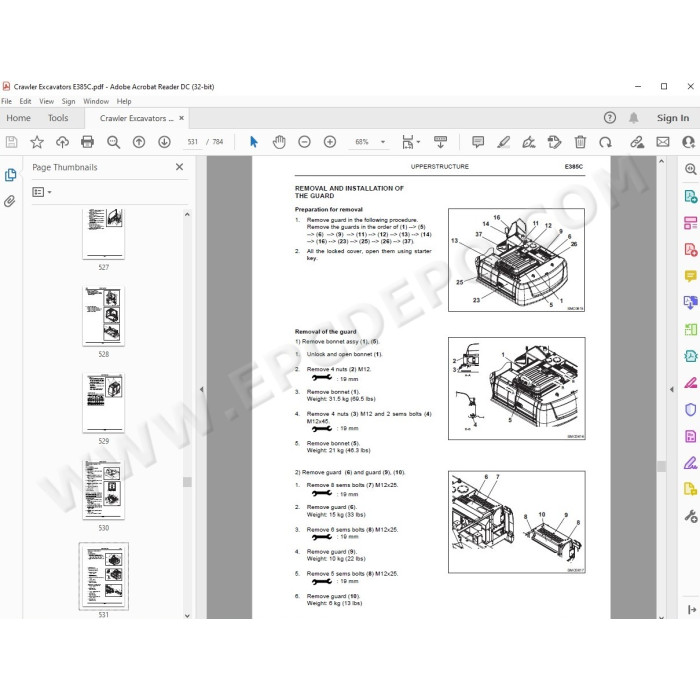Screen dimensions: 700x700
Task: Show Page Thumbnails panel icon
Action: click(10, 175)
